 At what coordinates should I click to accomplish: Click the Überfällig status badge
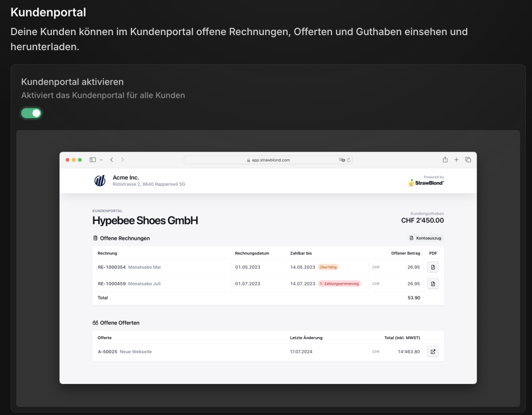point(329,267)
